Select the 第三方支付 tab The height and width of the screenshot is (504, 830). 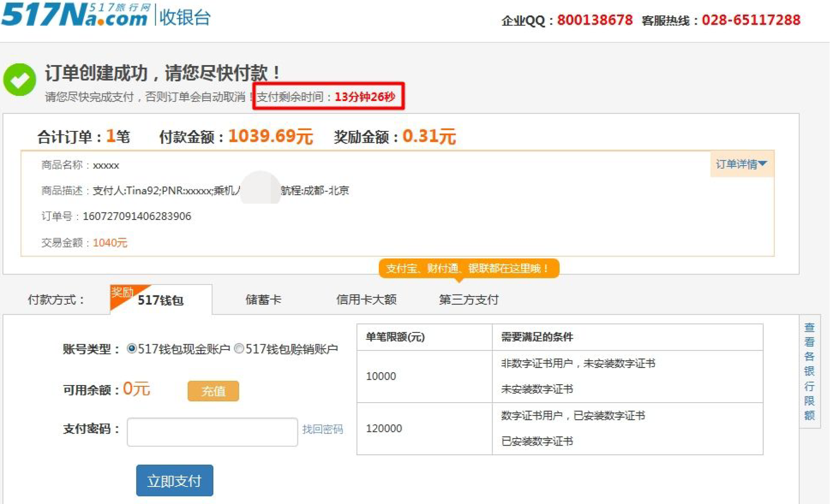pos(468,300)
